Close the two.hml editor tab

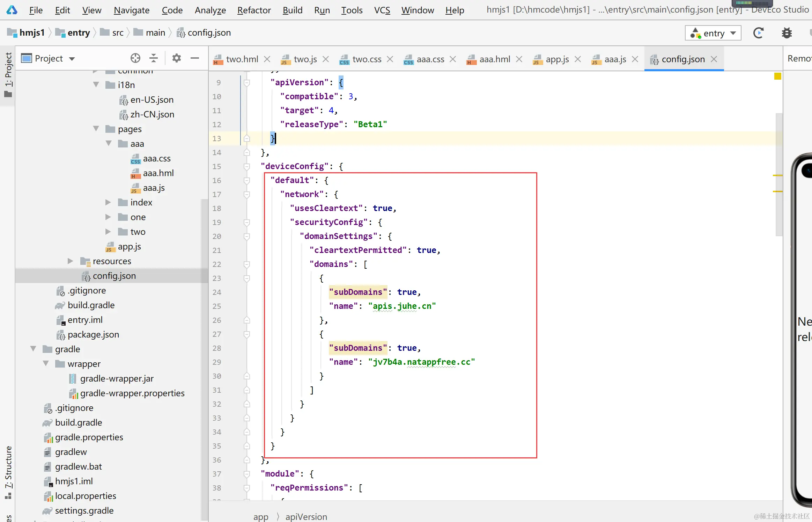[267, 59]
